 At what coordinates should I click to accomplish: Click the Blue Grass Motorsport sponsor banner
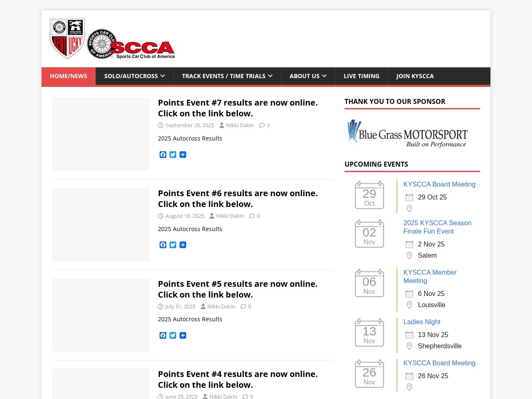point(408,133)
